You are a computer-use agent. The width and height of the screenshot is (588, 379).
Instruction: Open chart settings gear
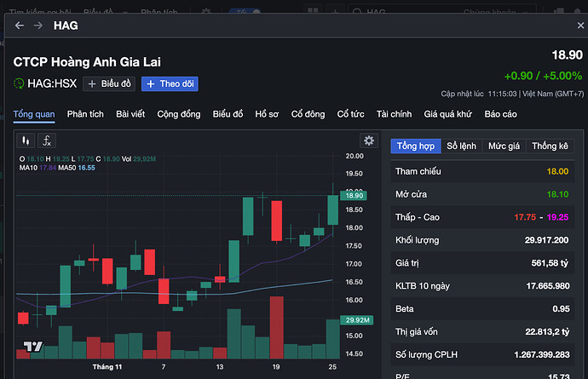pos(368,141)
